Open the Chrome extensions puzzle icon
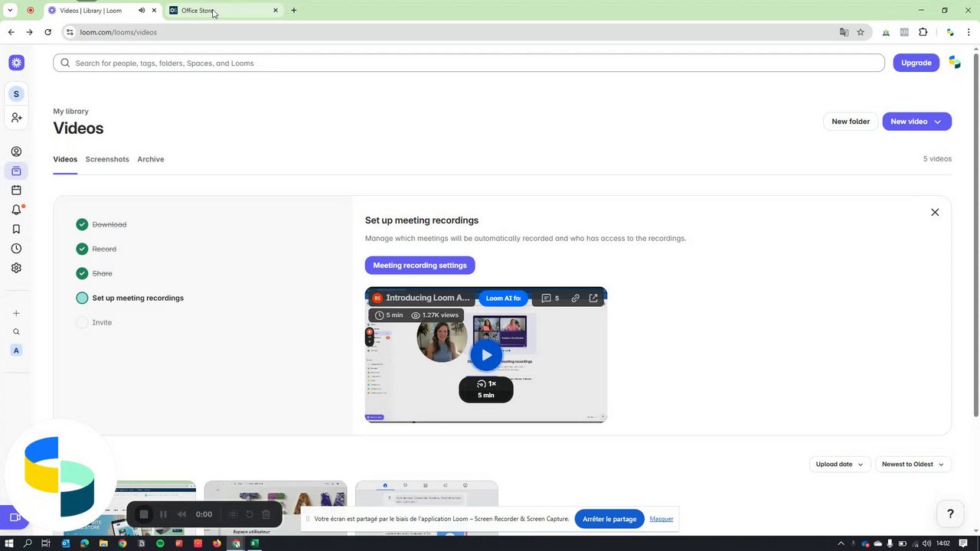Screen dimensions: 980x551 pyautogui.click(x=923, y=32)
